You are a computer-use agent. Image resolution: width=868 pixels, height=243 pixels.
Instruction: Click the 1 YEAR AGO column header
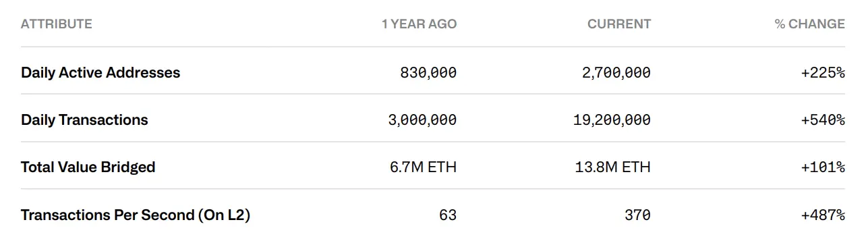click(x=419, y=24)
